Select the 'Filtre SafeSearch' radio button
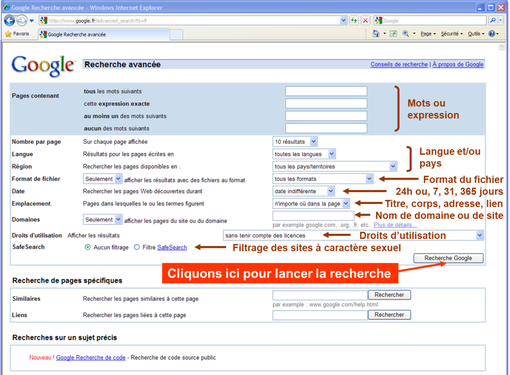Viewport: 510px width, 375px height. pos(137,247)
